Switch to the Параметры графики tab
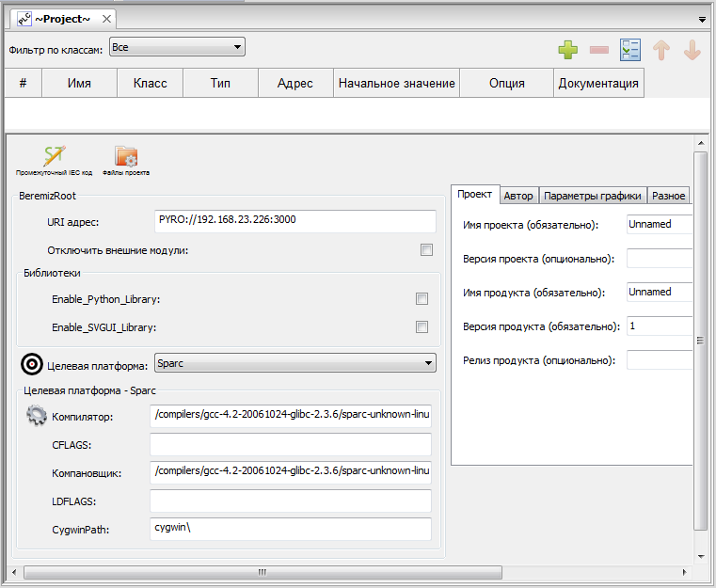Screen dimensions: 716x588 (593, 196)
